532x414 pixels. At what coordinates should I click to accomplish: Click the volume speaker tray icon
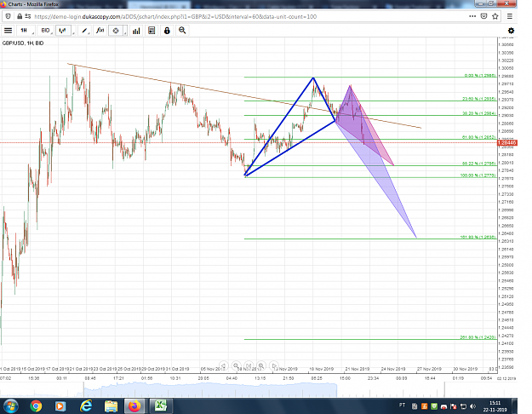tap(473, 406)
